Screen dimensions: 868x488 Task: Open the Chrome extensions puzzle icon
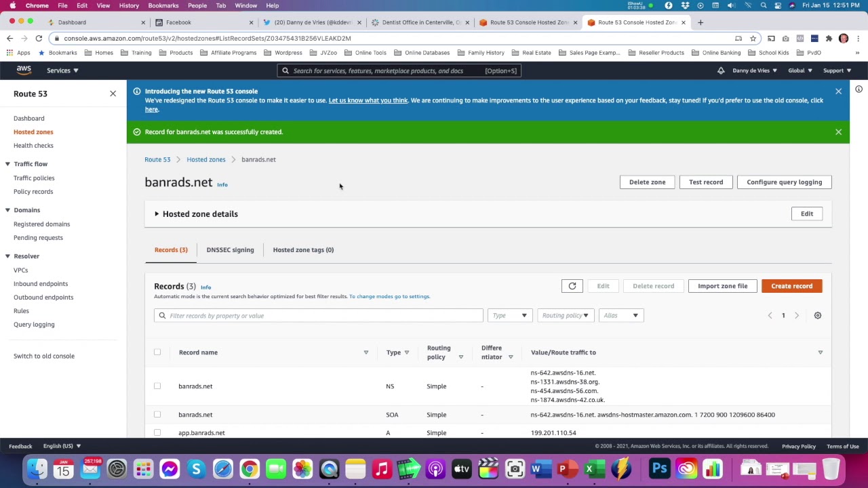click(x=829, y=39)
